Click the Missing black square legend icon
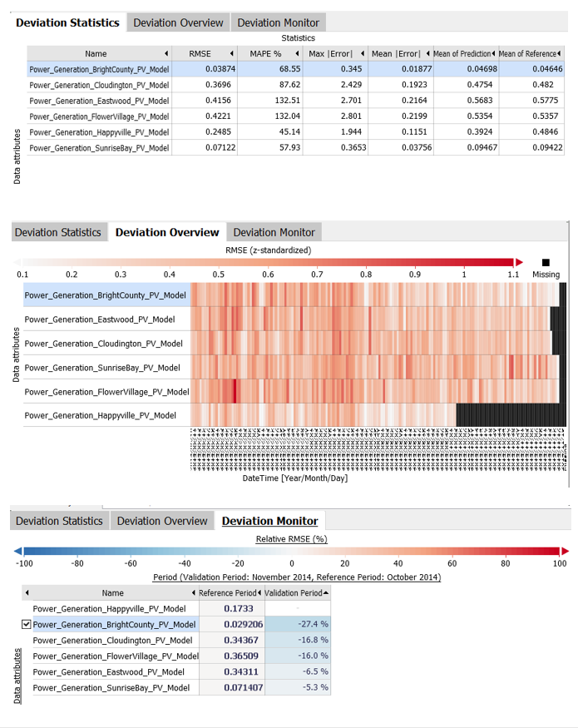The image size is (578, 728). (x=546, y=261)
